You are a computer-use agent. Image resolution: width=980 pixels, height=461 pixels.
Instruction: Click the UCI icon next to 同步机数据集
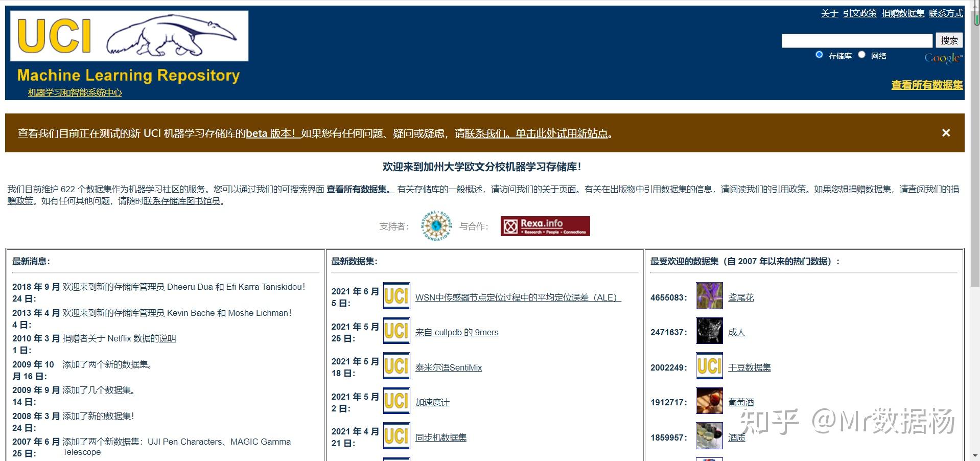pyautogui.click(x=396, y=436)
